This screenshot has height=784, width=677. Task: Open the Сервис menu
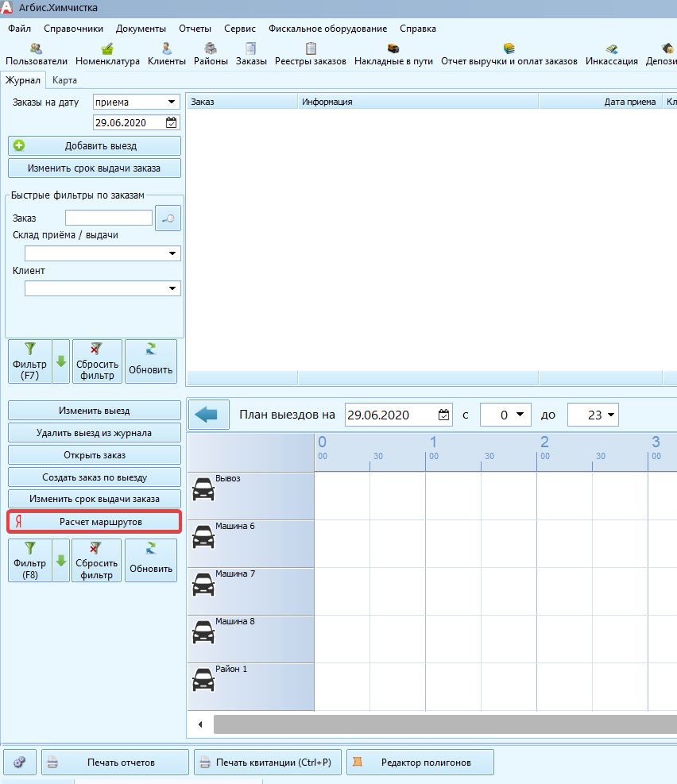240,29
